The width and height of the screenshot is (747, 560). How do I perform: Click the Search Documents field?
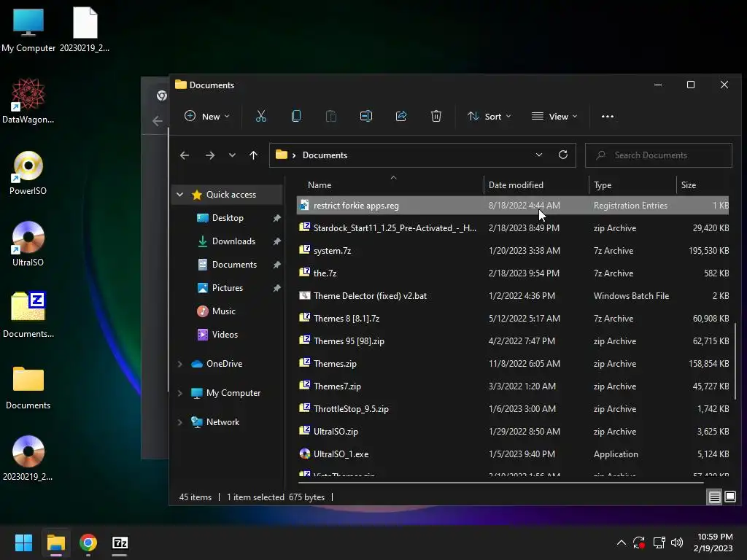pyautogui.click(x=659, y=155)
